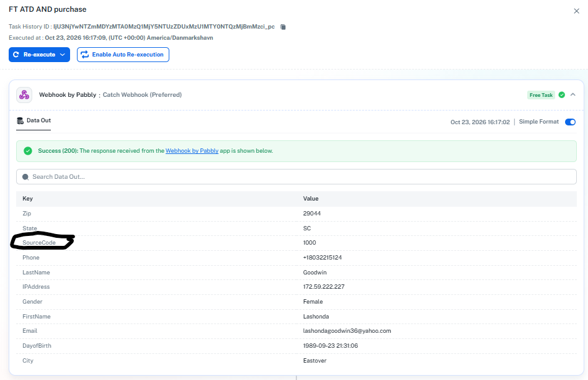This screenshot has height=380, width=588.
Task: Click the IPAddress key label
Action: (x=36, y=286)
